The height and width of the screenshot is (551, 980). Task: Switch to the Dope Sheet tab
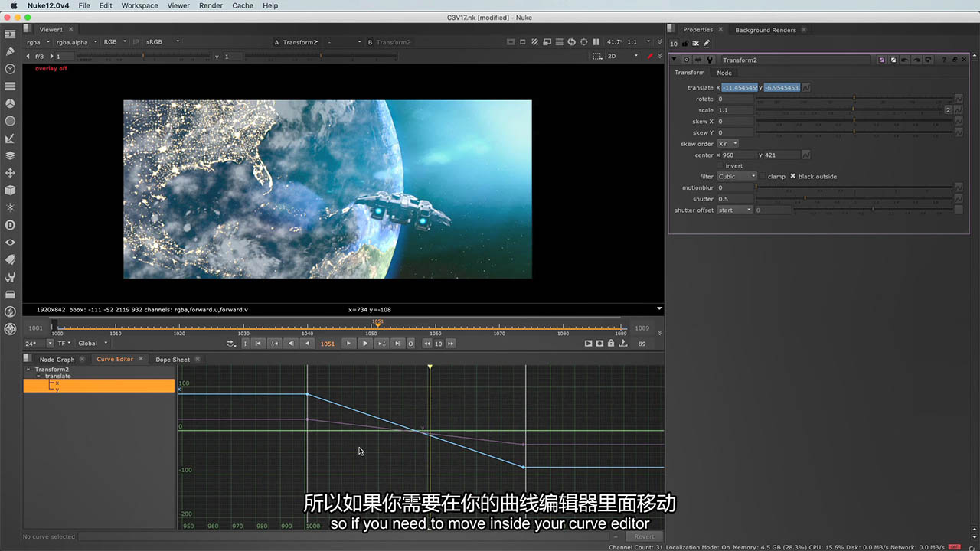172,359
